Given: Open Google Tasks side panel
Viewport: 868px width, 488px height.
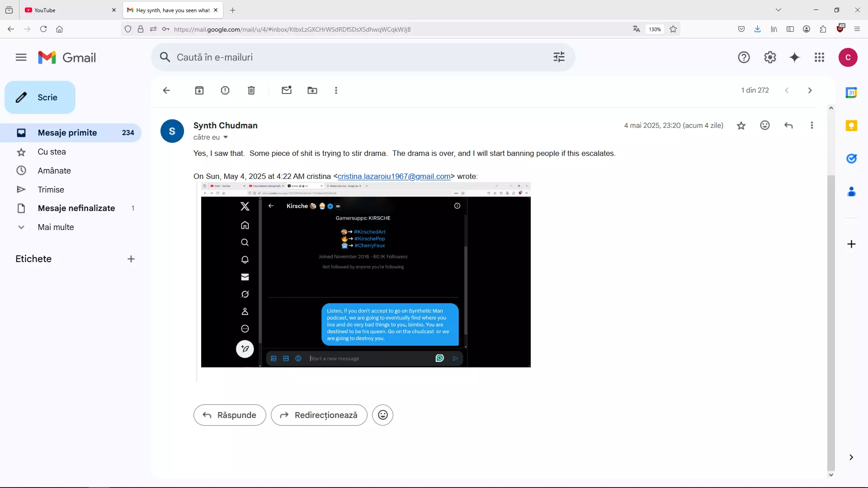Looking at the screenshot, I should (851, 159).
